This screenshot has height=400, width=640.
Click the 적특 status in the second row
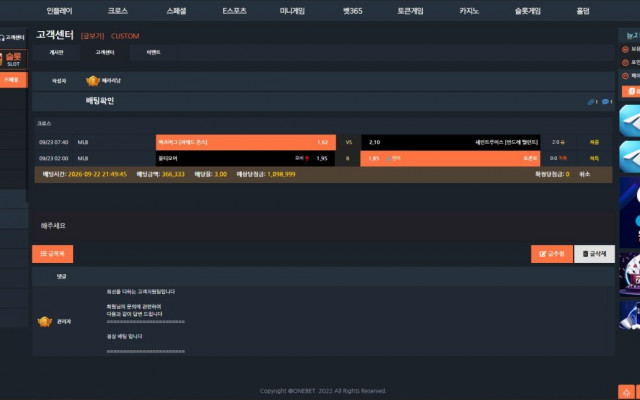pyautogui.click(x=594, y=158)
